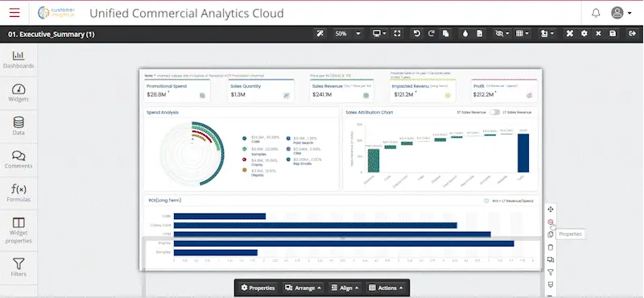The width and height of the screenshot is (644, 298).
Task: Expand the 50% zoom dropdown
Action: coord(358,34)
